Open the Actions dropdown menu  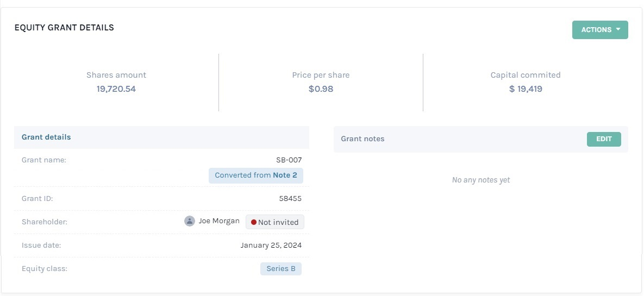600,30
